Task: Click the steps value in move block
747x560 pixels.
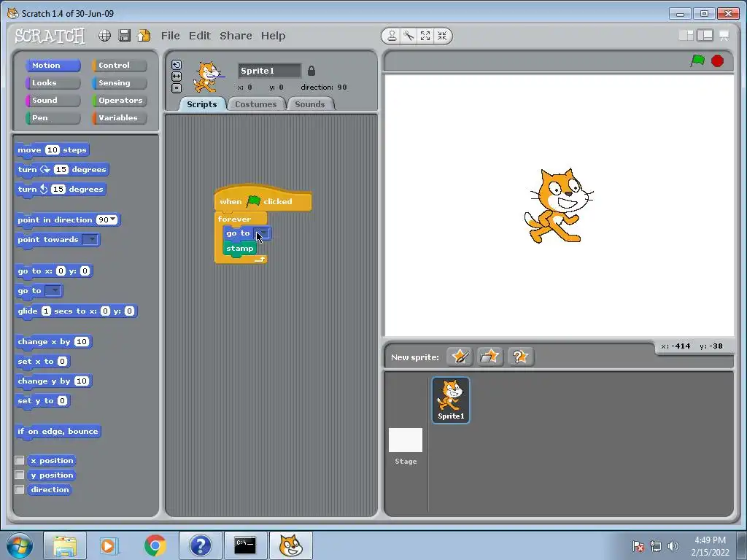Action: [x=53, y=150]
